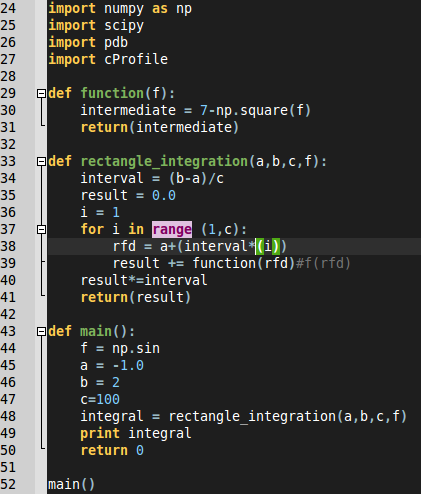Click the rectangle_integration call on line 48
The height and width of the screenshot is (494, 421).
click(x=288, y=417)
